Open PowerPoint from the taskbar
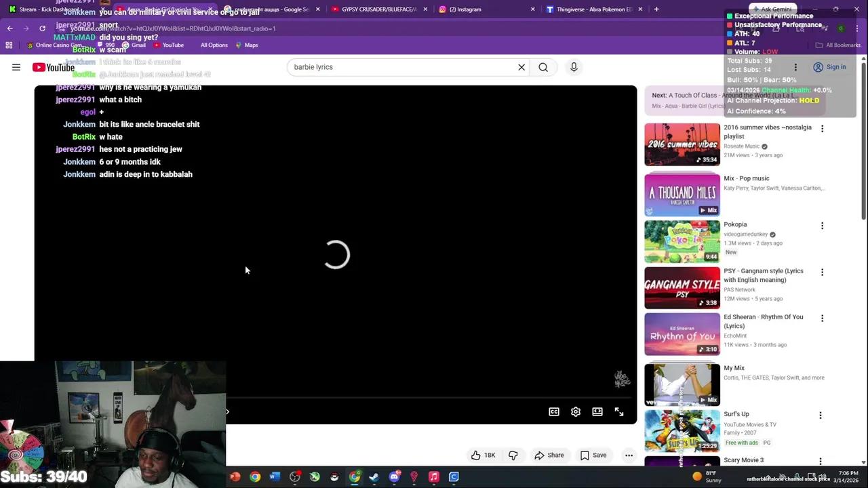The height and width of the screenshot is (488, 868). (x=235, y=477)
